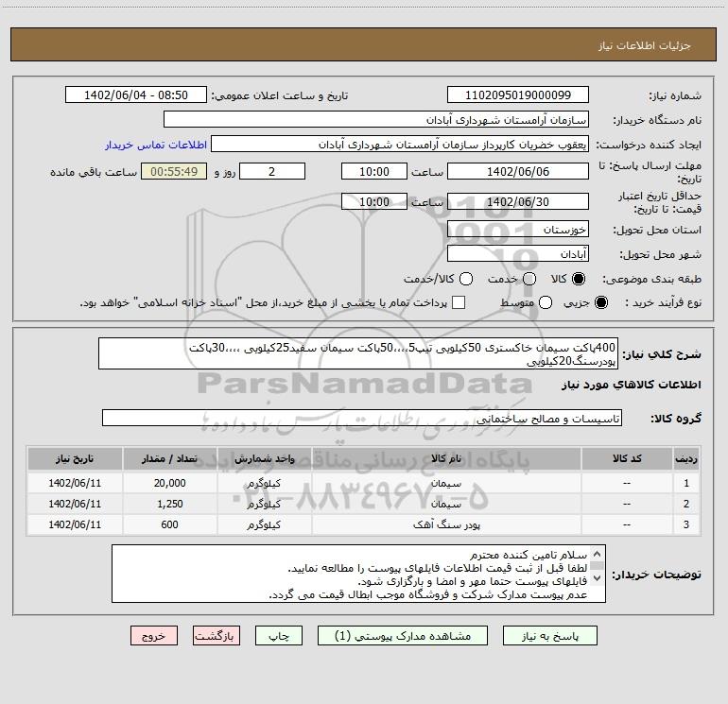728x704 pixels.
Task: Click the remaining time countdown 00:55:49
Action: 174,172
